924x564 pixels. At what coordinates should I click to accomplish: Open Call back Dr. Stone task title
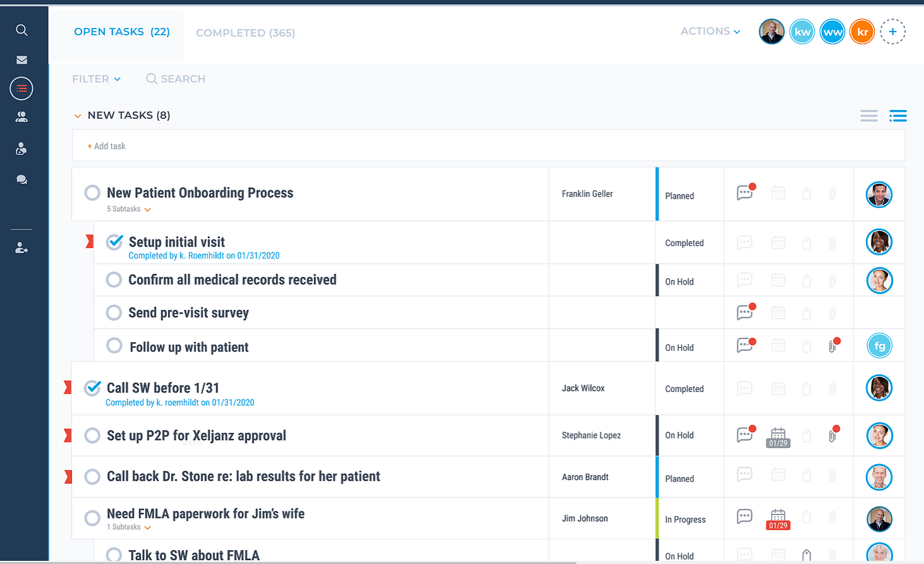tap(243, 477)
